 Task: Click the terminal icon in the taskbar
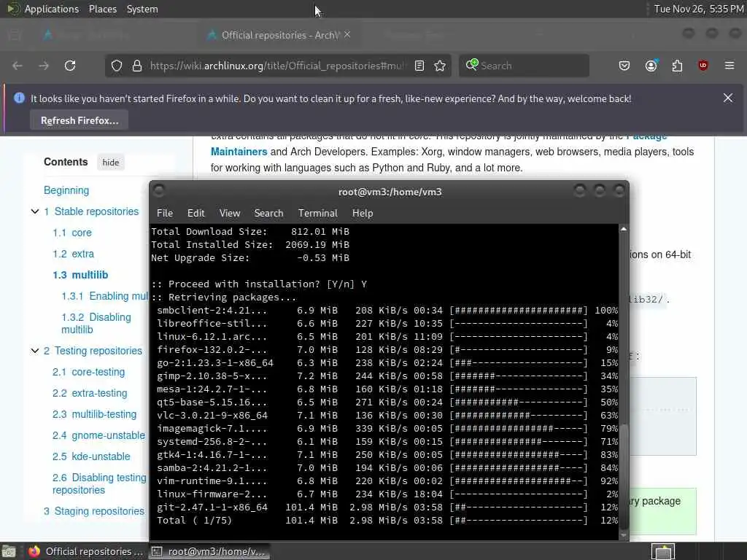click(x=157, y=551)
